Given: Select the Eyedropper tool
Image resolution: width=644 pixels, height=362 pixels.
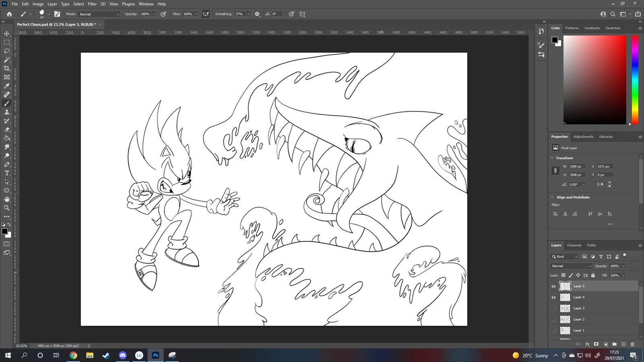Looking at the screenshot, I should click(7, 86).
